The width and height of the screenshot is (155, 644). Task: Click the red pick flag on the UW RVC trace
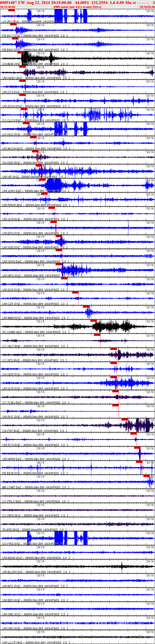115,405
